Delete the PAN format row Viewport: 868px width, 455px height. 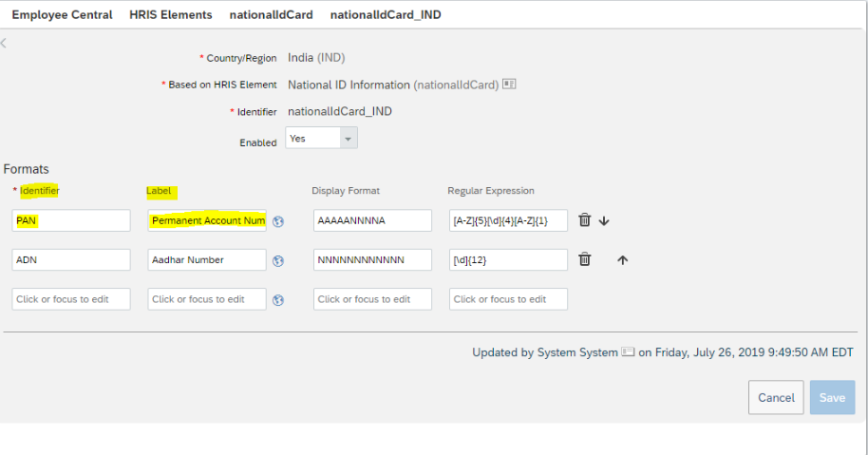coord(585,220)
